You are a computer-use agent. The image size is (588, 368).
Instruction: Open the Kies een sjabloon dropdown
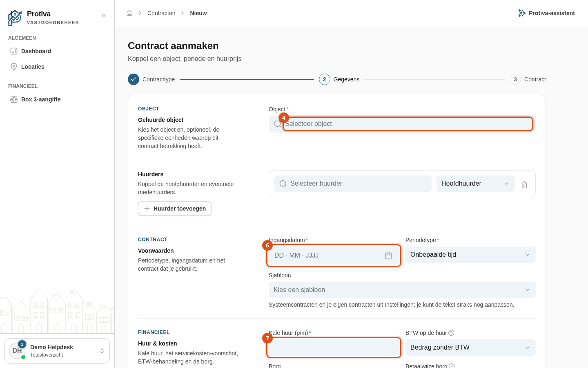click(402, 290)
